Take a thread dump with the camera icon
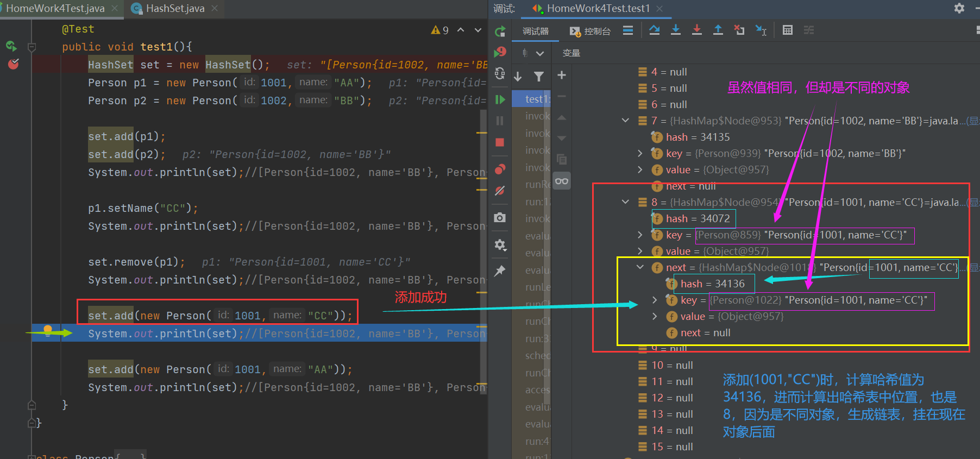The image size is (980, 459). [500, 218]
